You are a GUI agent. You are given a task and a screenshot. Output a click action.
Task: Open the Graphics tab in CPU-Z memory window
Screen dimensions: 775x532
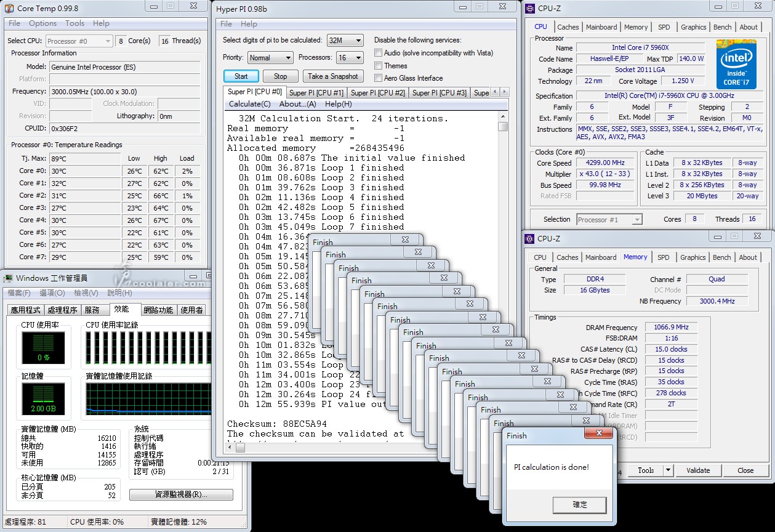[693, 257]
